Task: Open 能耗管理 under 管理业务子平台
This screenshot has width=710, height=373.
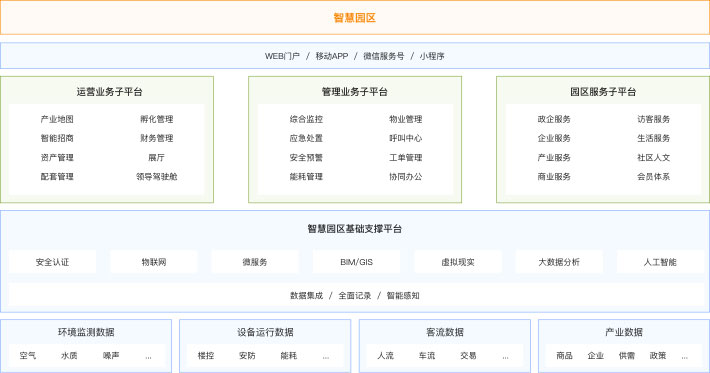Action: coord(306,177)
